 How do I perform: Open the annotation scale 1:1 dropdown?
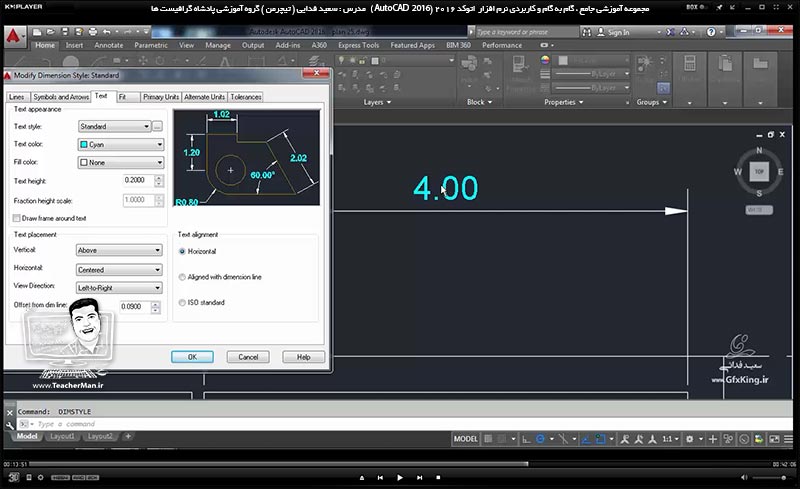(670, 439)
